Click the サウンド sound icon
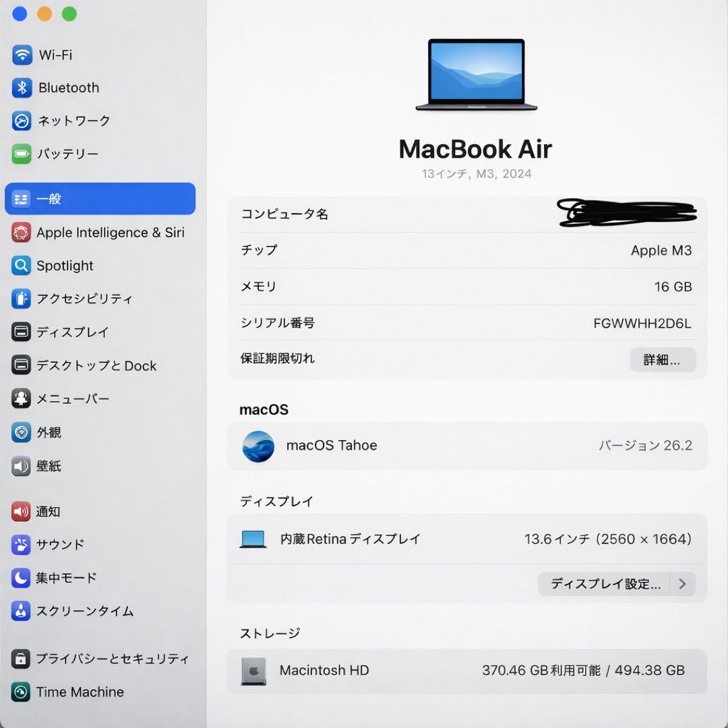The height and width of the screenshot is (728, 728). pos(21,545)
